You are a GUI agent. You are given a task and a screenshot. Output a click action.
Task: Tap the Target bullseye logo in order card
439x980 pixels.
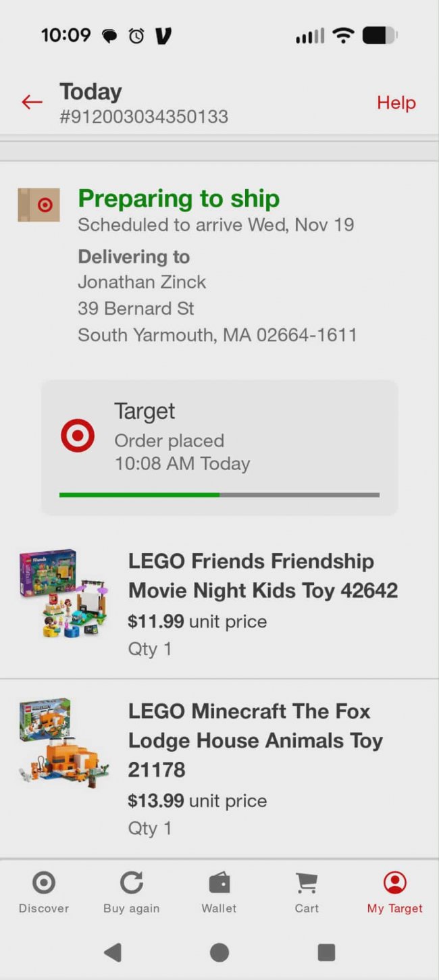[x=78, y=436]
